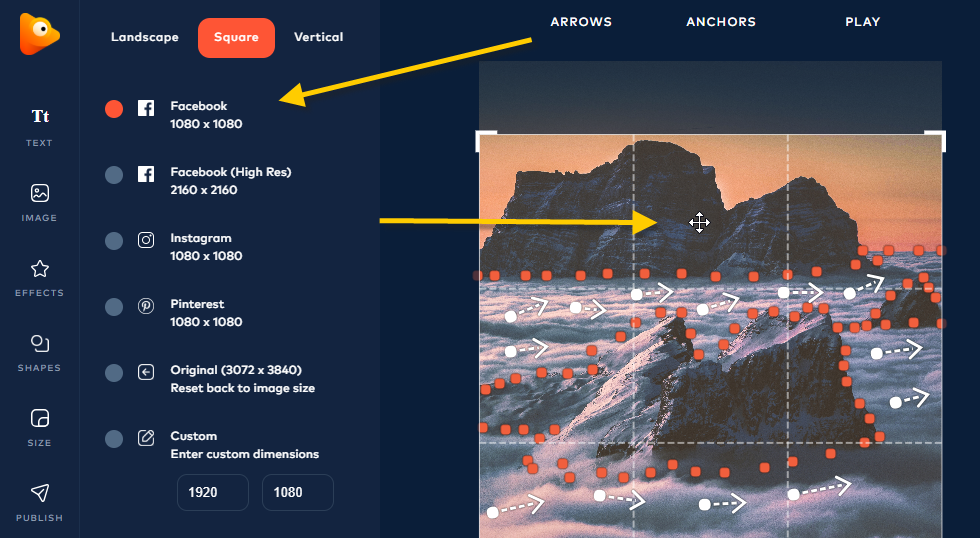Select the Facebook (High Res) radio button
980x538 pixels.
(114, 175)
